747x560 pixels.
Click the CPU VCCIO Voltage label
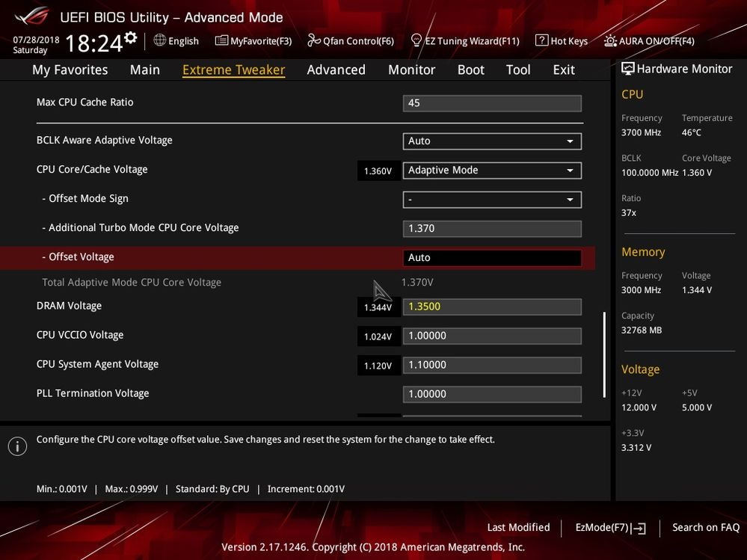80,335
